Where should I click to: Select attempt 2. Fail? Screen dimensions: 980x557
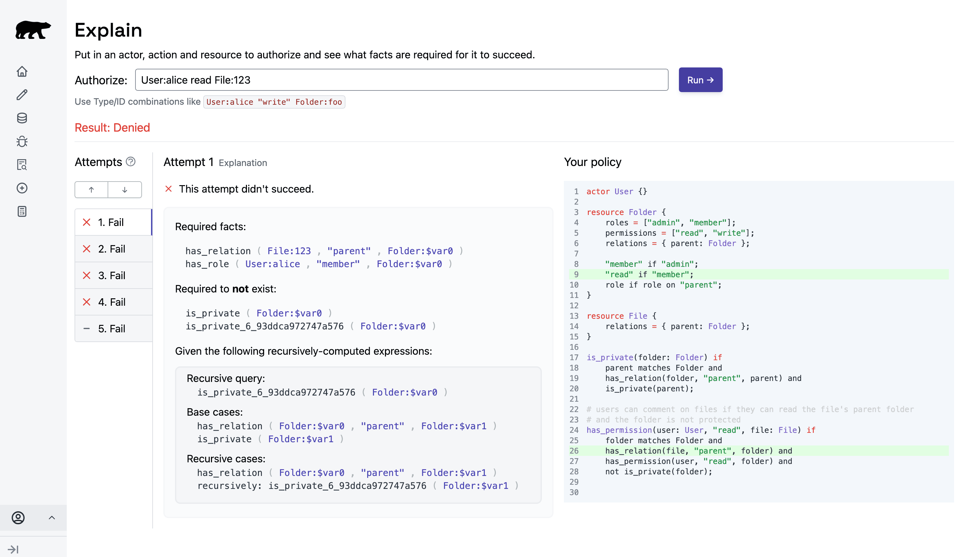[x=113, y=249]
